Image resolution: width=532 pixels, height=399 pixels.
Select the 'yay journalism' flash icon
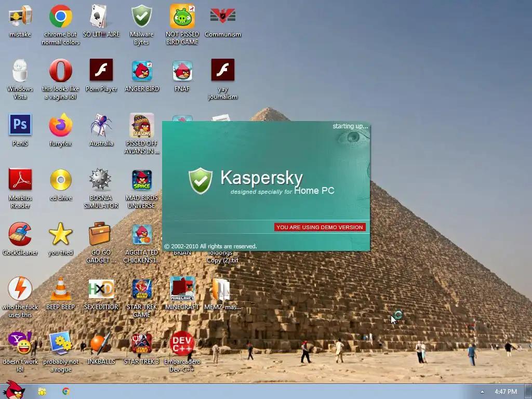point(222,70)
